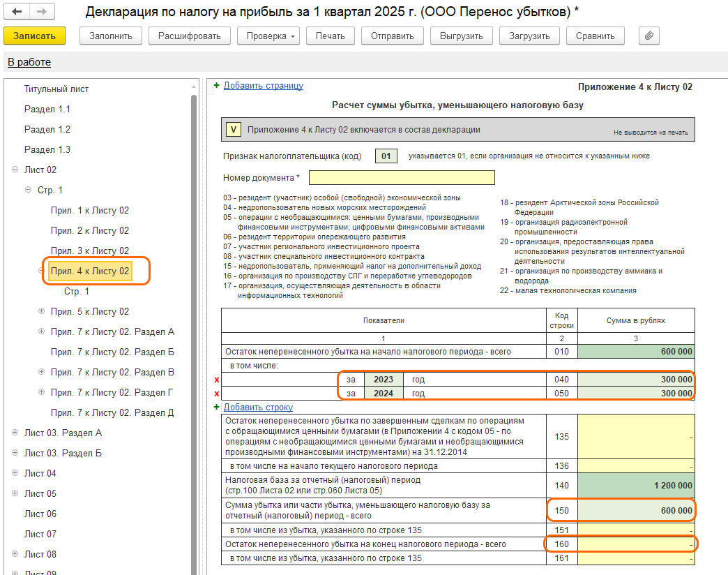The height and width of the screenshot is (575, 728).
Task: Click green plus next to Добавить страницу
Action: pyautogui.click(x=216, y=86)
